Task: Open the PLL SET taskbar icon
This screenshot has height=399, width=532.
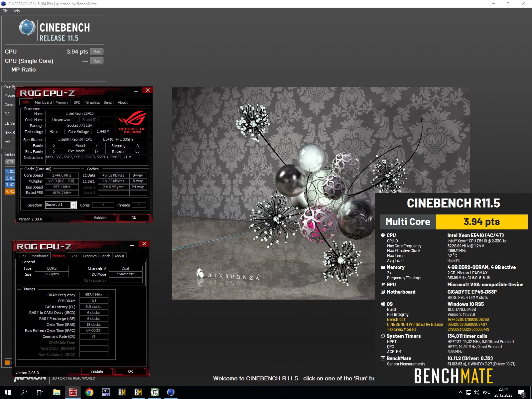Action: click(106, 392)
